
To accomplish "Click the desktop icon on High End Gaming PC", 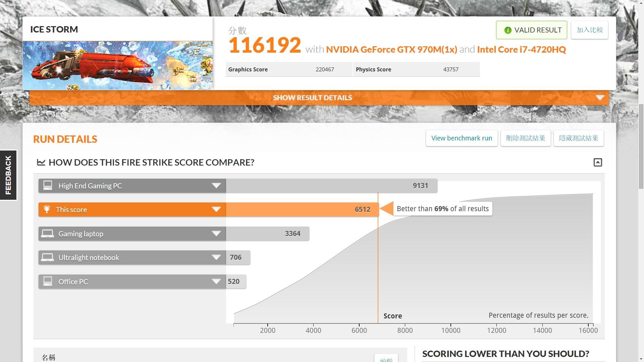I will (48, 185).
